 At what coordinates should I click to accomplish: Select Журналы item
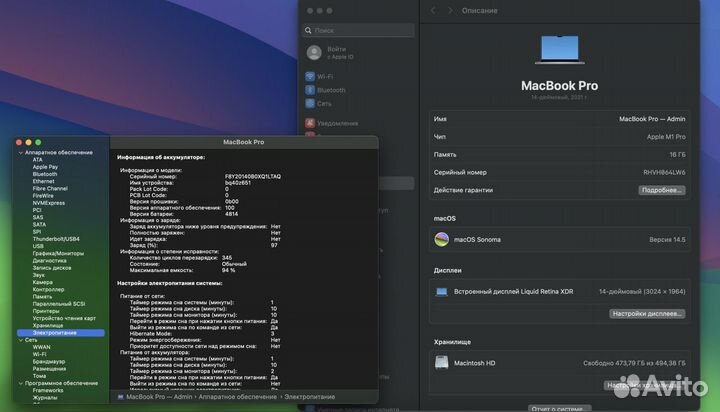[x=45, y=398]
